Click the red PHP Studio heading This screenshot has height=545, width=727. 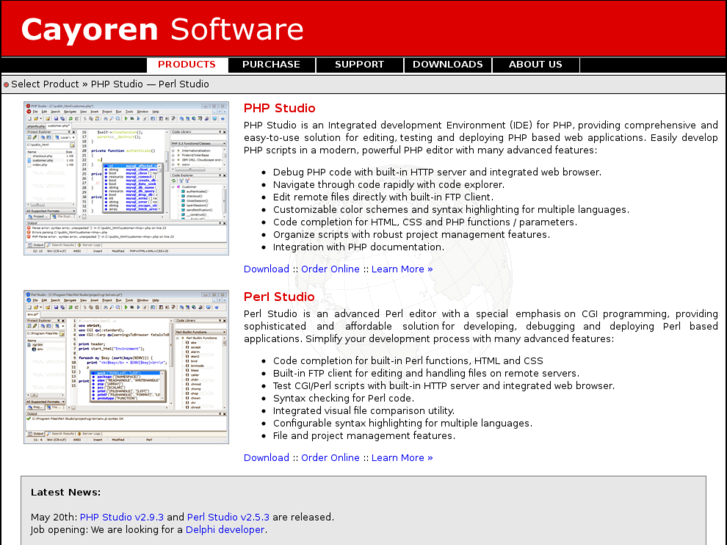click(279, 108)
